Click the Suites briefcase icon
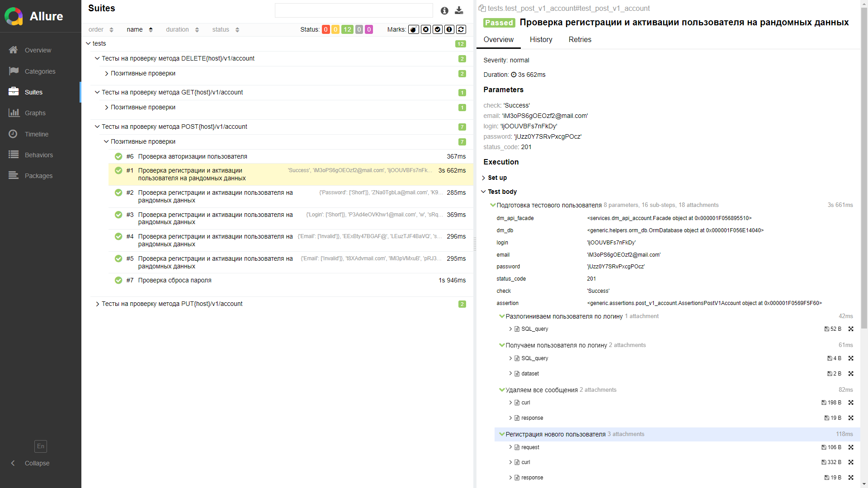Viewport: 868px width, 488px height. coord(14,92)
